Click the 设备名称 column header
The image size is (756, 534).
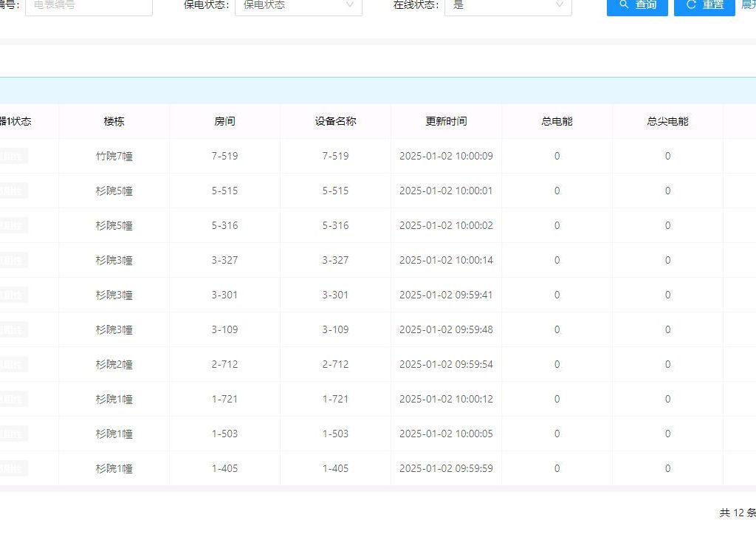(336, 122)
